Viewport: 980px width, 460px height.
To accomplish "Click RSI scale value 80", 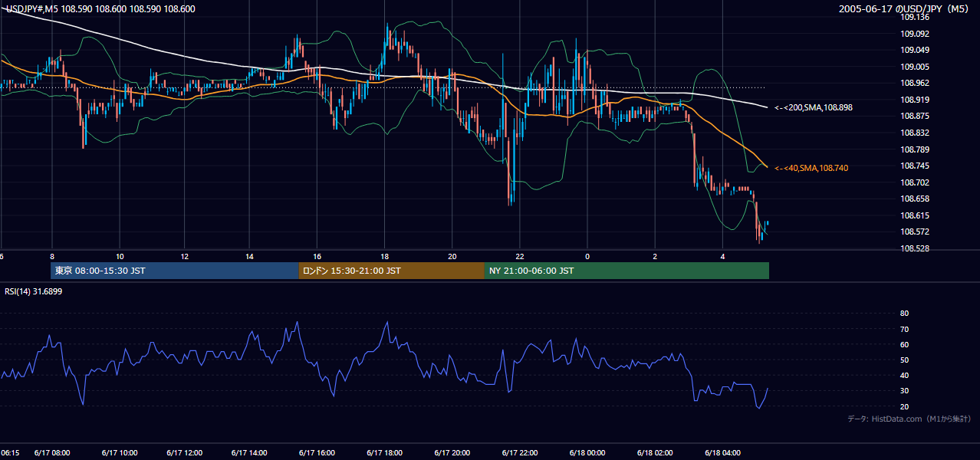I will pyautogui.click(x=904, y=314).
